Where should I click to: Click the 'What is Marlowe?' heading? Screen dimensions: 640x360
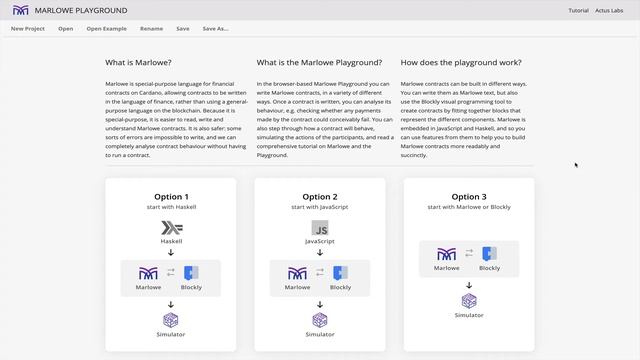(138, 62)
